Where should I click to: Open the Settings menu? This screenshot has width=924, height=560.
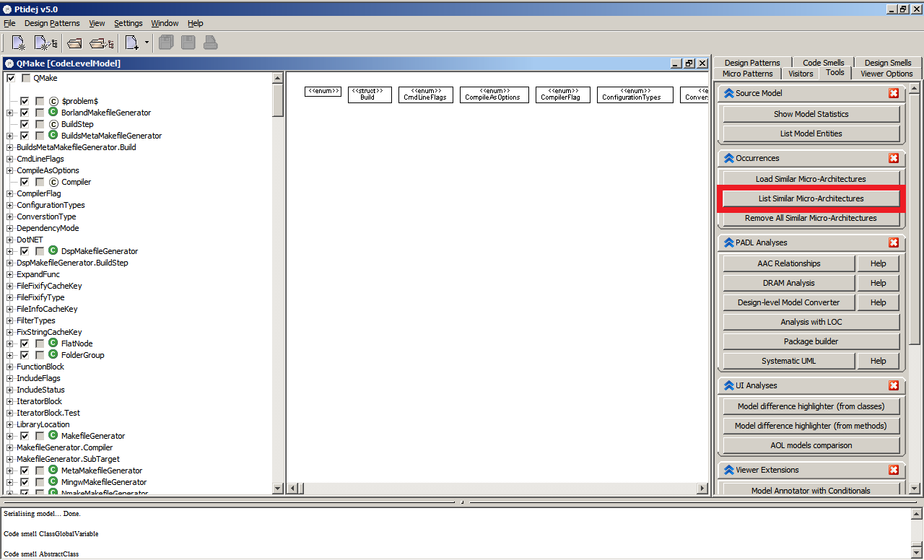[x=128, y=22]
